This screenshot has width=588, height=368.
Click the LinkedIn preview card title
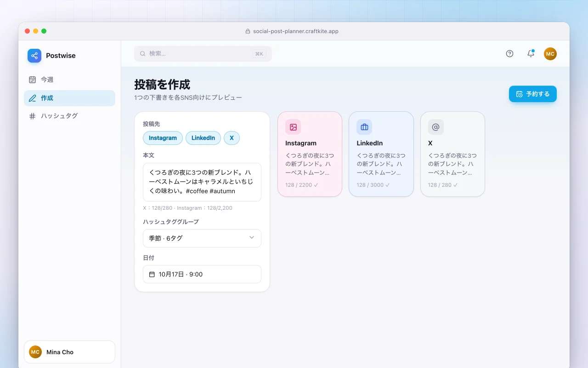[x=370, y=143]
